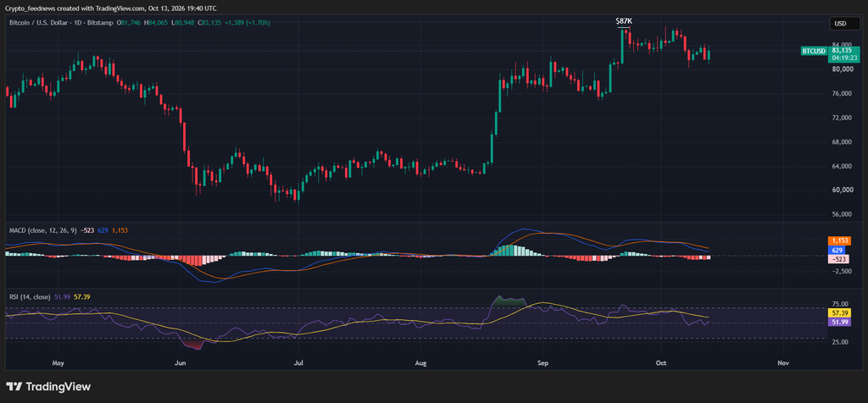
Task: Click the open value O81,746 in the legend
Action: click(130, 23)
